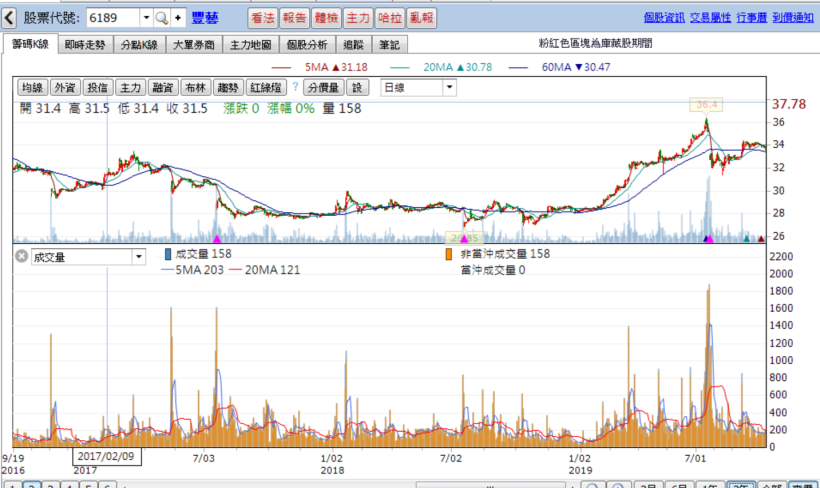Click the orange 非當沖成交量 legend square
This screenshot has height=488, width=820.
tap(449, 254)
